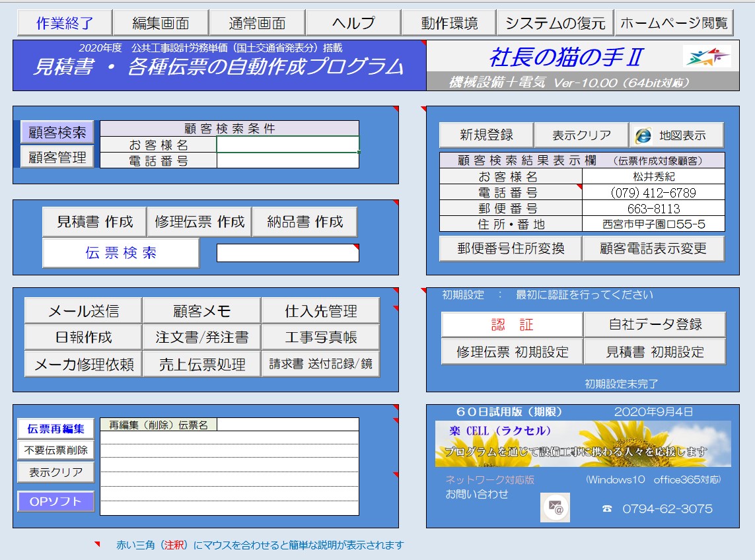Open 工事写真帳
Image resolution: width=755 pixels, height=560 pixels.
click(x=320, y=337)
